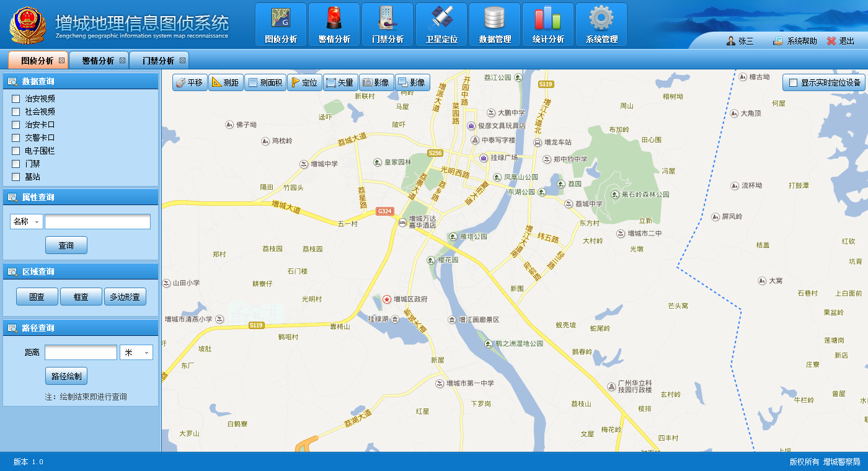
Task: Click the 路径绘制 draw path button
Action: pos(66,376)
